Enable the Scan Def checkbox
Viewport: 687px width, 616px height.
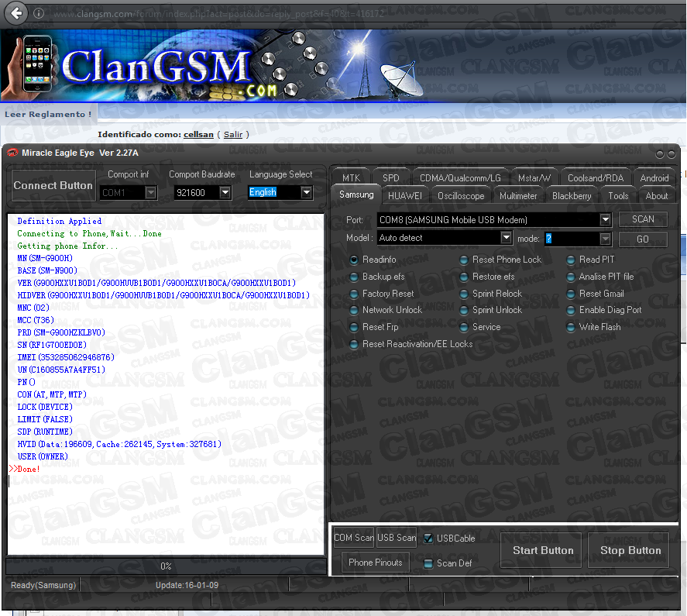pyautogui.click(x=428, y=563)
